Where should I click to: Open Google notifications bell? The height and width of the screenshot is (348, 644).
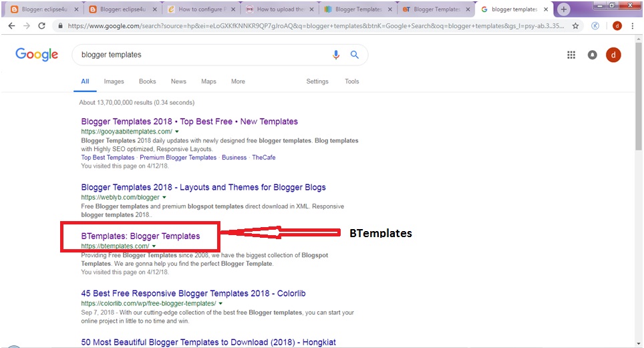tap(593, 55)
